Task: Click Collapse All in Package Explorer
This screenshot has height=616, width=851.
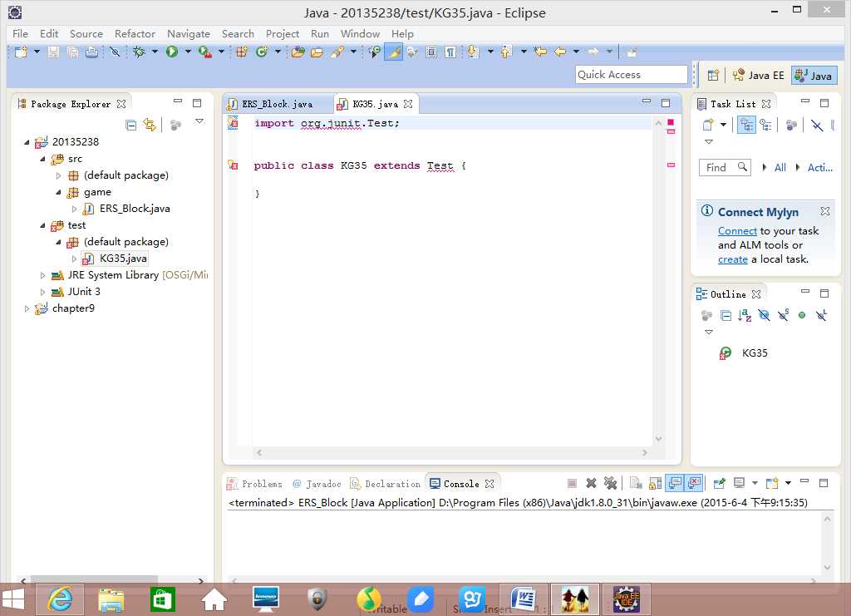Action: pos(130,125)
